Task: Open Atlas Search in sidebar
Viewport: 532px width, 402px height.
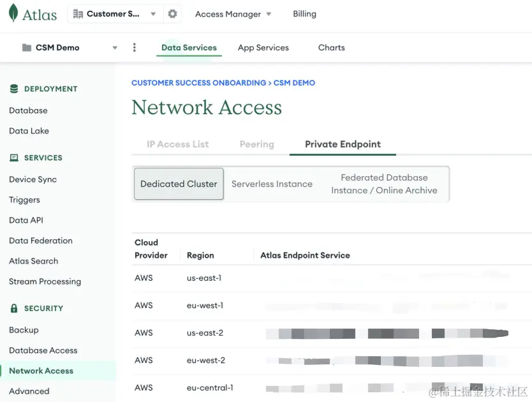Action: point(34,261)
